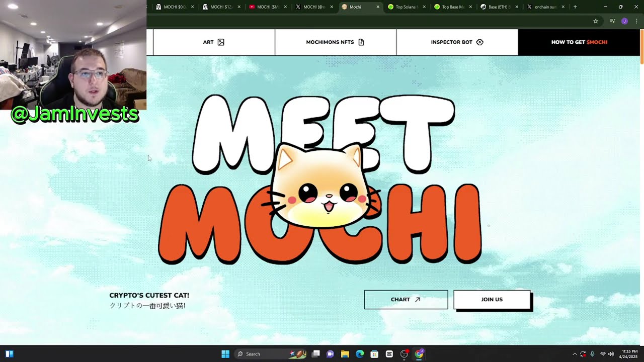Click the Chrome icon on the taskbar
The image size is (644, 362).
[x=419, y=354]
